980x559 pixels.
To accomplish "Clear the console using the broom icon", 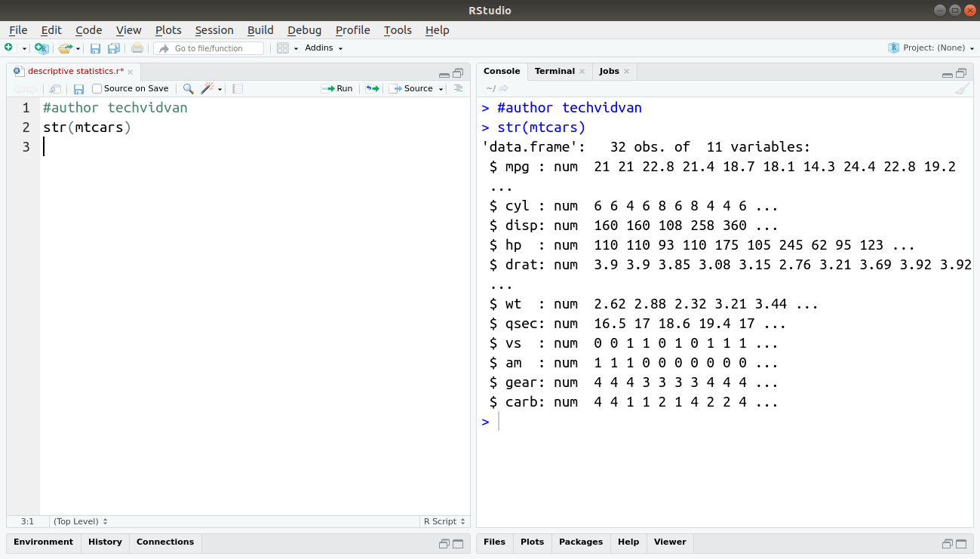I will pyautogui.click(x=963, y=88).
